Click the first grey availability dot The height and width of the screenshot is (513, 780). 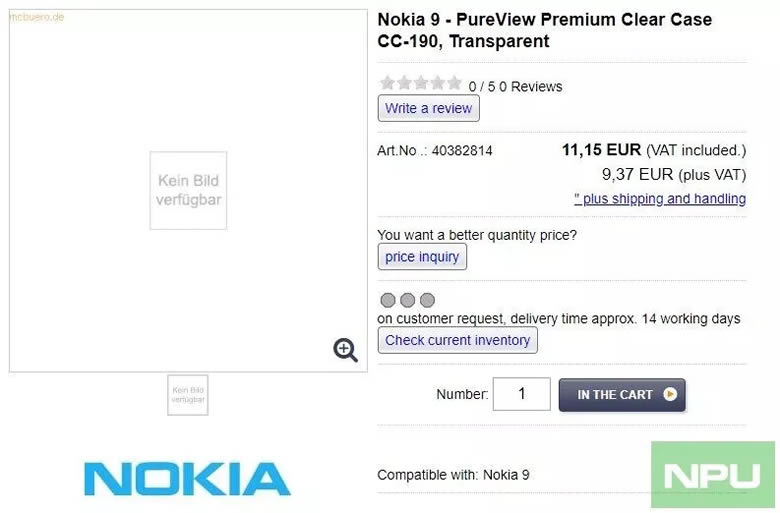coord(388,300)
